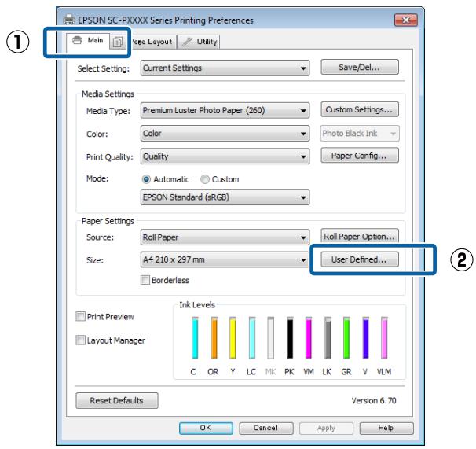Select the Custom mode radio button
Image resolution: width=476 pixels, height=449 pixels.
point(205,179)
